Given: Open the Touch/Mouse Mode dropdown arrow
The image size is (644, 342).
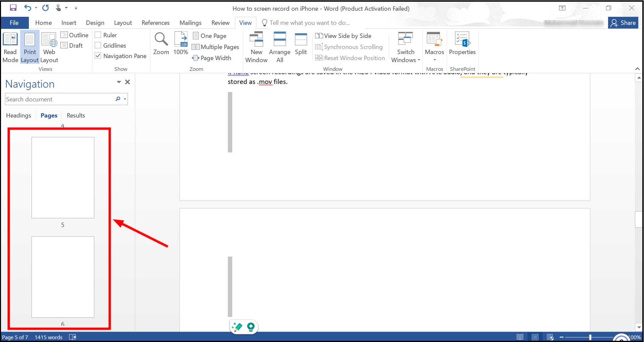Looking at the screenshot, I should pos(66,8).
